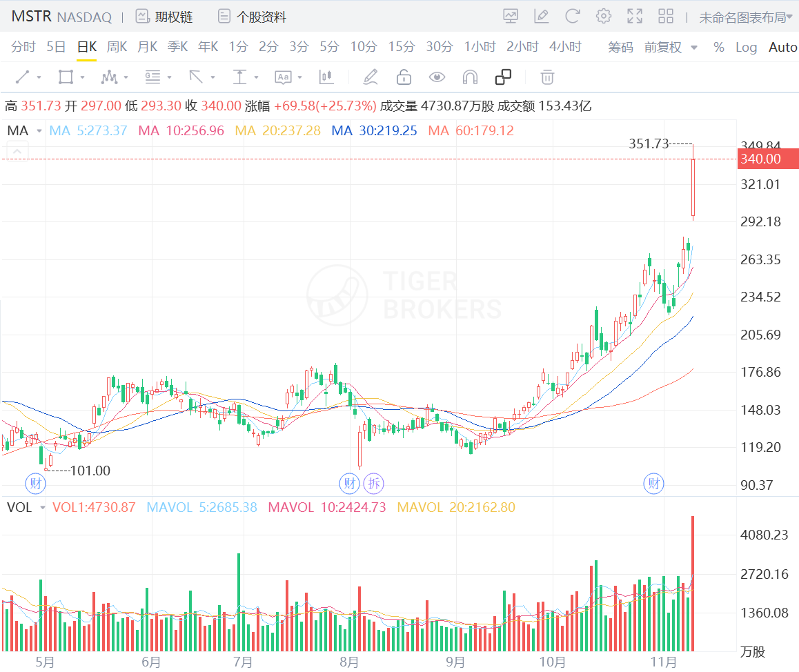799x672 pixels.
Task: Enter fullscreen chart mode
Action: click(x=634, y=17)
